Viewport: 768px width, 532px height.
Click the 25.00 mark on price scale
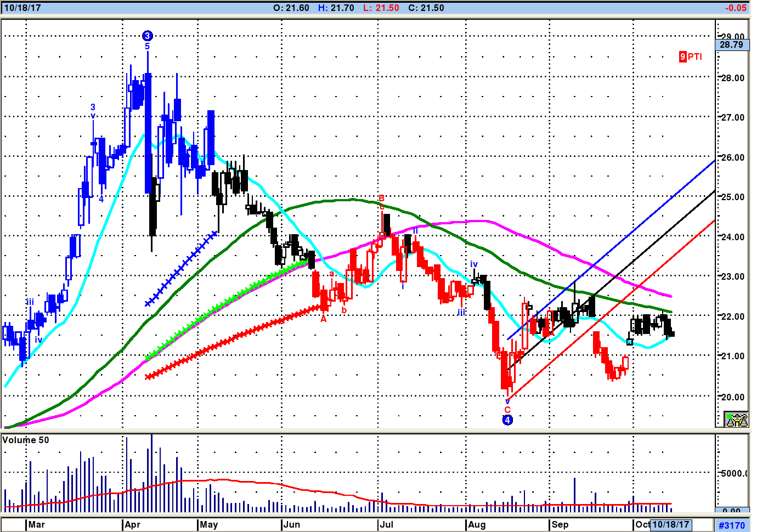(x=732, y=197)
